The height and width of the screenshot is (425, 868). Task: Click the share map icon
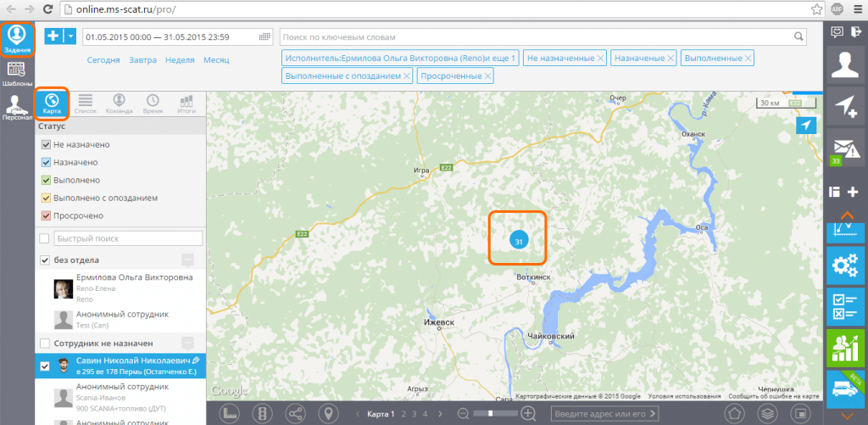point(295,413)
